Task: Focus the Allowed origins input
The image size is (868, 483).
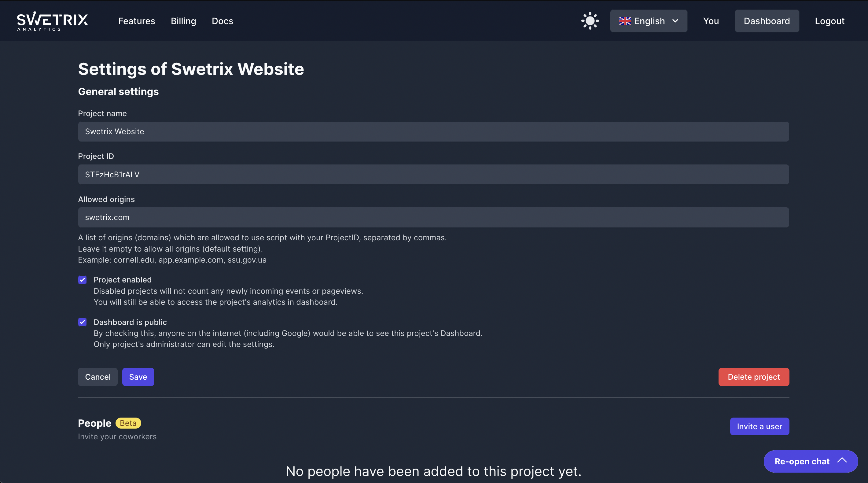Action: click(x=433, y=217)
